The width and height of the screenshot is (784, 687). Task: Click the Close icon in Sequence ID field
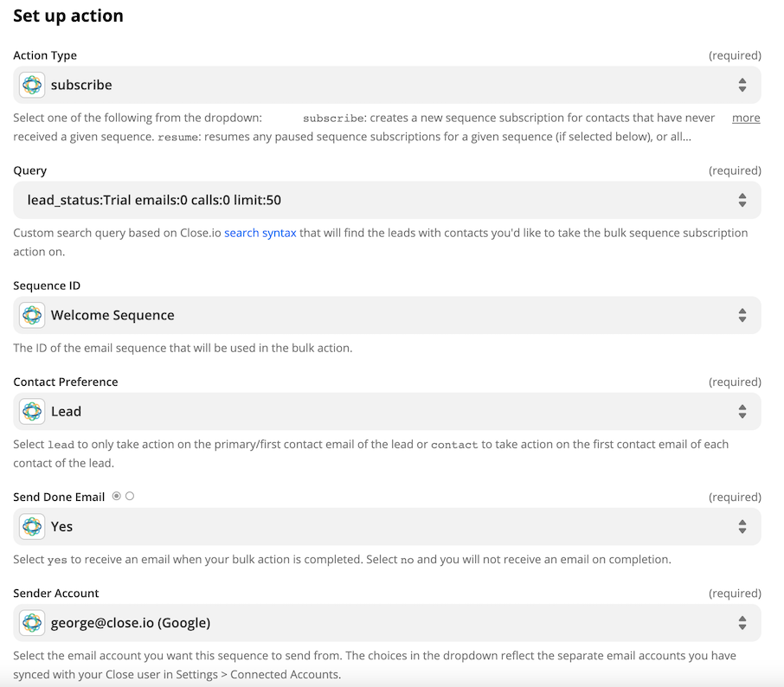click(x=32, y=315)
